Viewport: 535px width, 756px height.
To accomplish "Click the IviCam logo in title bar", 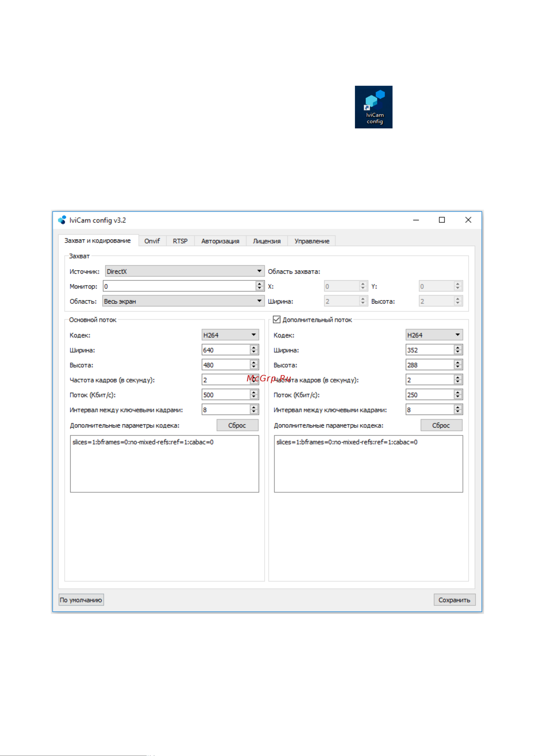I will (62, 220).
